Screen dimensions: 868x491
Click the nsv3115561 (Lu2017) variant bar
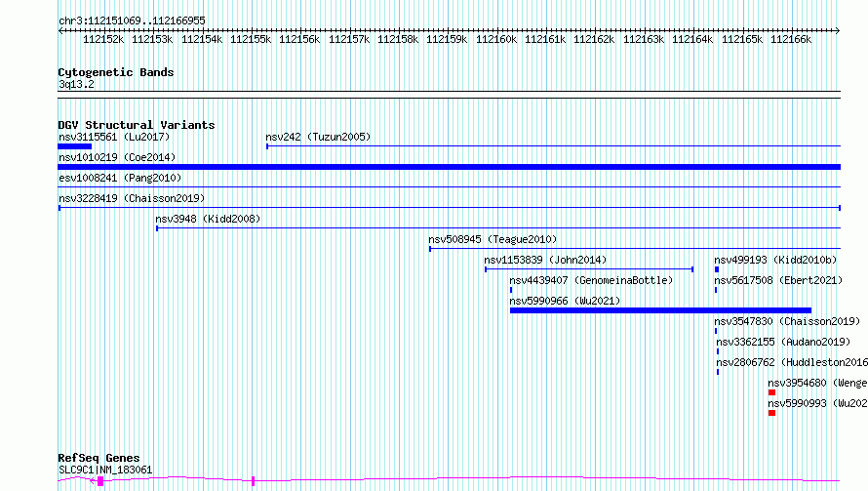click(x=75, y=146)
